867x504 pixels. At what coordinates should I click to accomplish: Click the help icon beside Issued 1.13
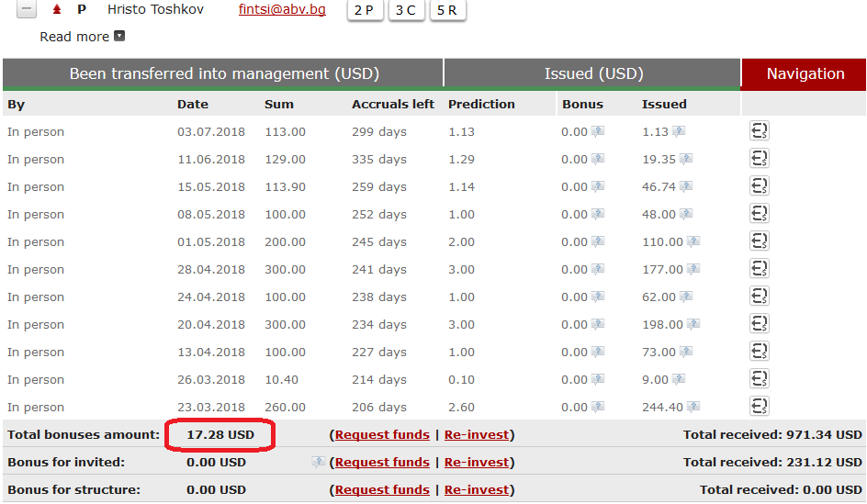click(x=679, y=131)
